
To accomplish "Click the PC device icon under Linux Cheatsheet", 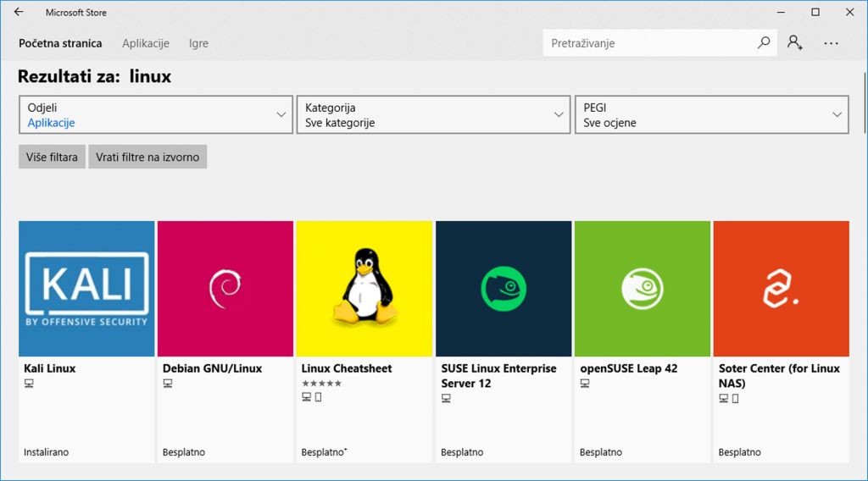I will click(x=306, y=397).
